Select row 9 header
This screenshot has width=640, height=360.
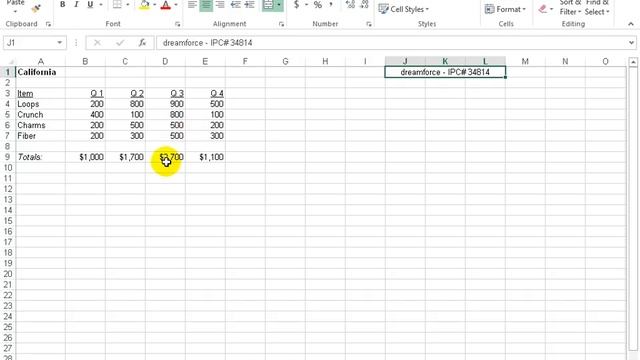click(x=7, y=157)
